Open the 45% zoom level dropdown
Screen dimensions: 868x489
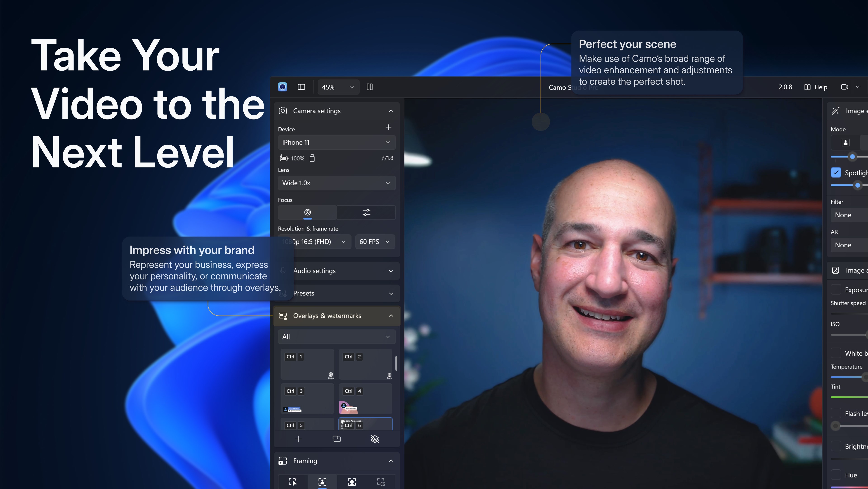click(x=338, y=87)
